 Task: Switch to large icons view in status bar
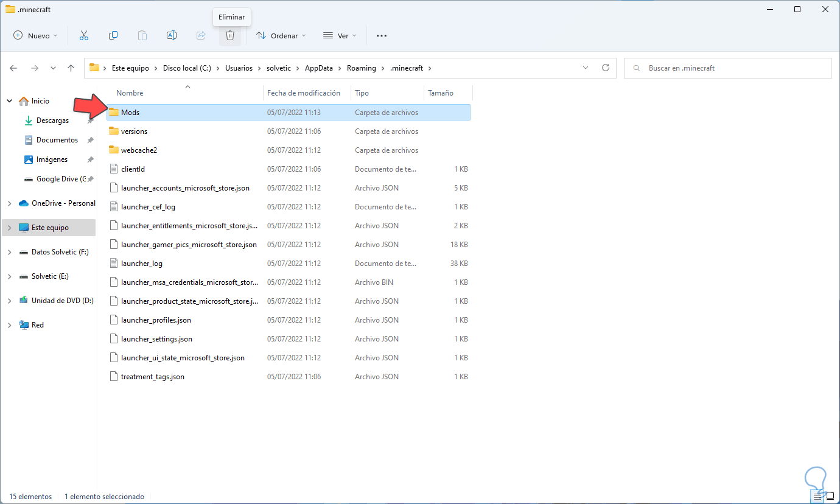(830, 496)
